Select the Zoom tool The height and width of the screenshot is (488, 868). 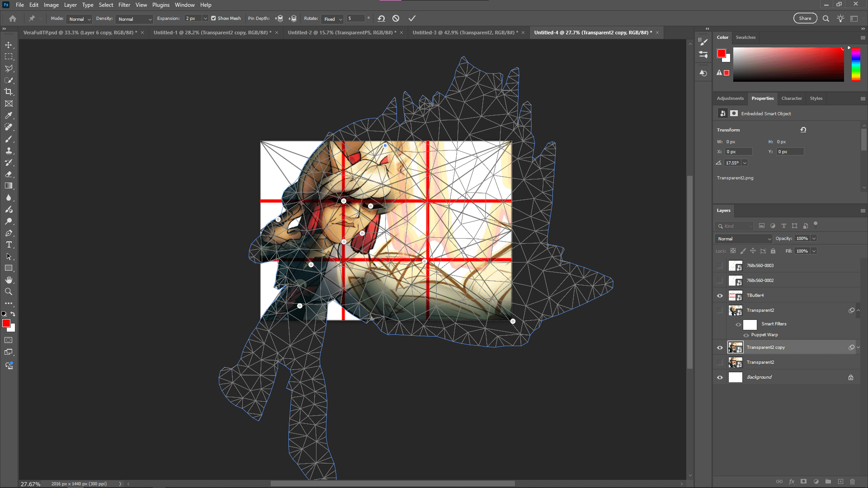[x=8, y=291]
